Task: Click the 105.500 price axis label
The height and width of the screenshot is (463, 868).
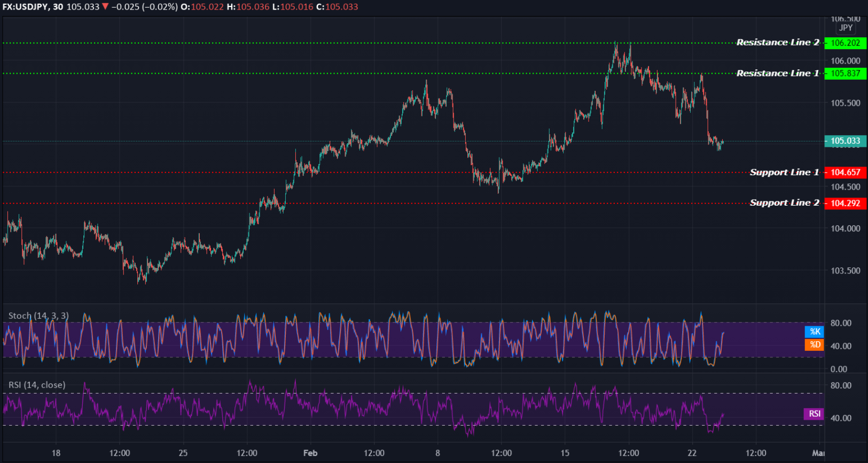Action: [x=846, y=103]
